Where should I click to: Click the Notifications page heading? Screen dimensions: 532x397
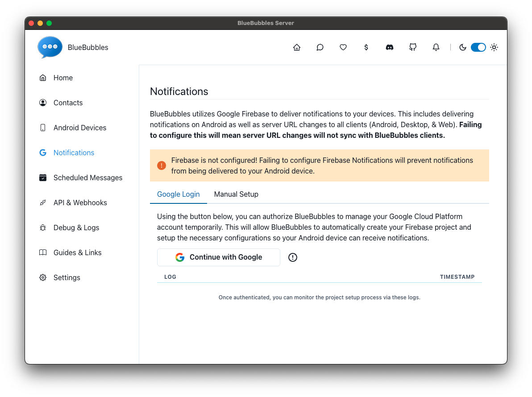coord(179,91)
